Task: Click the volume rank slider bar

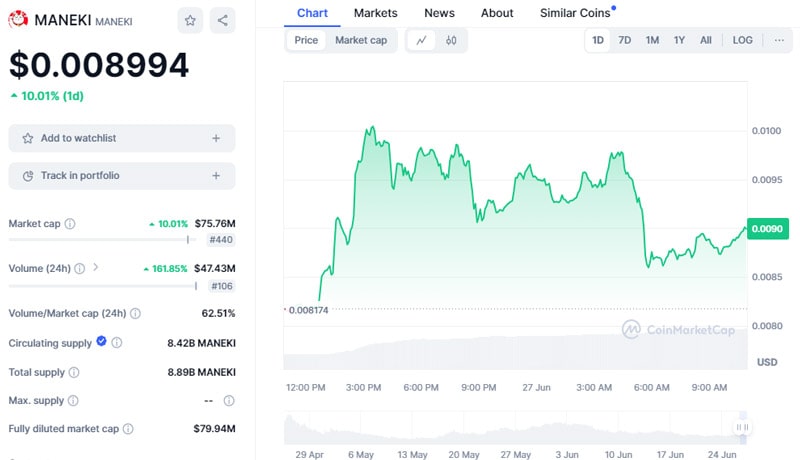Action: click(x=103, y=286)
